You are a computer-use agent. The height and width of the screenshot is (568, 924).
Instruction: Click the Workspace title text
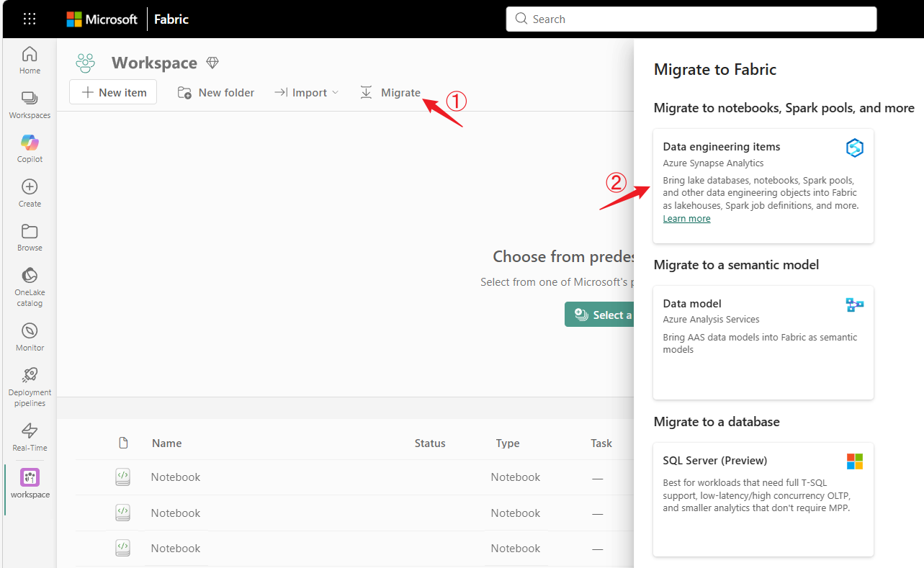[154, 63]
